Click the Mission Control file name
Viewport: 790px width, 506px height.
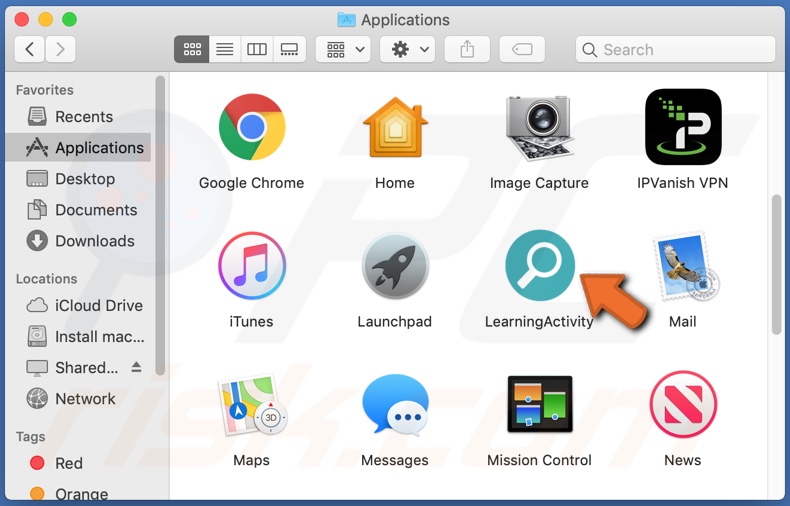coord(539,460)
